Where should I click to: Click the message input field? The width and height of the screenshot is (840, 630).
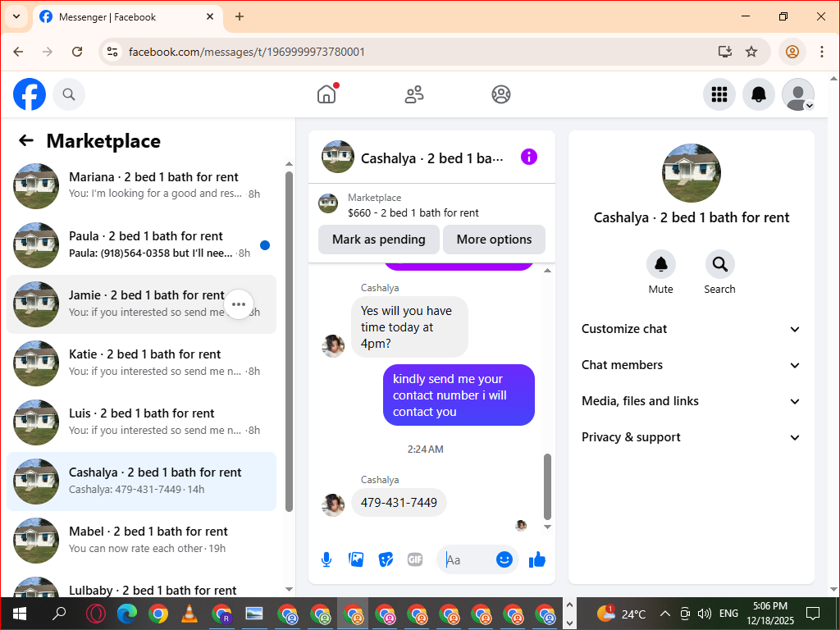click(466, 559)
